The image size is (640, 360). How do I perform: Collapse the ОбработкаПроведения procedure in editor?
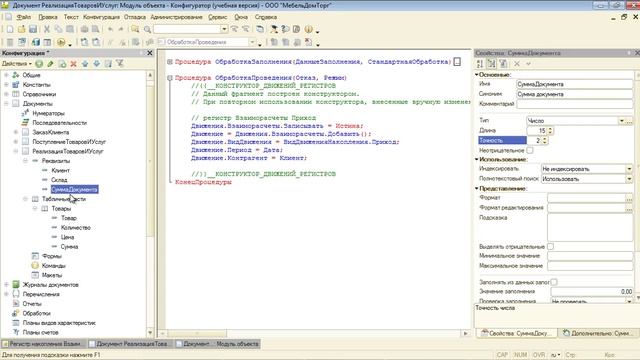(x=170, y=78)
